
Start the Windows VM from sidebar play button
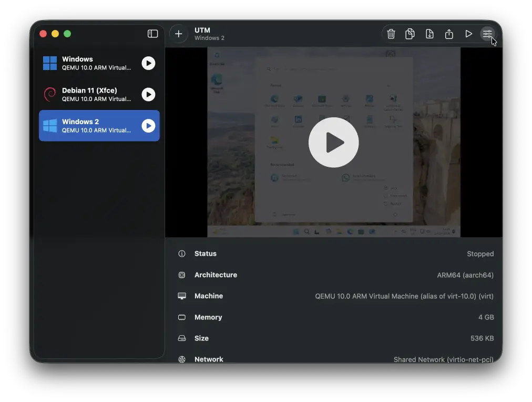148,63
